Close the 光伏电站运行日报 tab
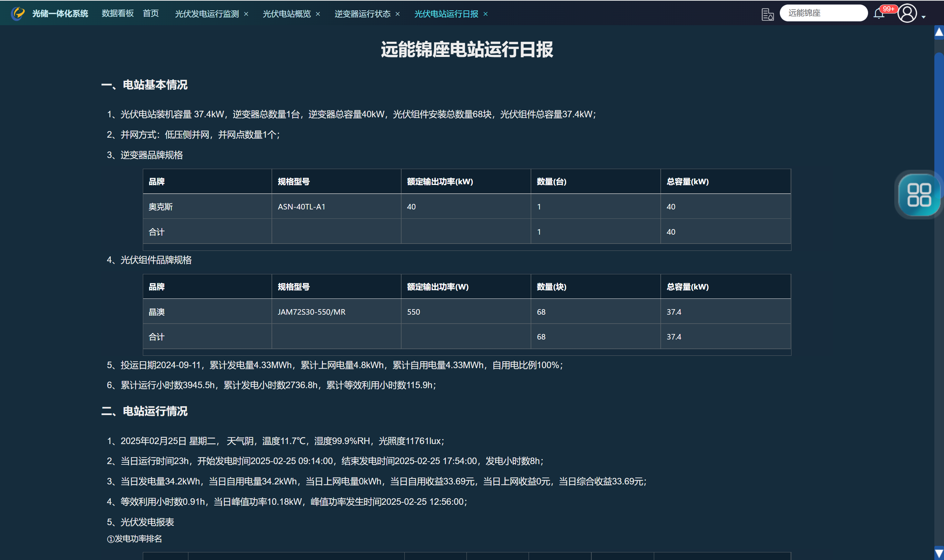Image resolution: width=944 pixels, height=560 pixels. click(485, 14)
